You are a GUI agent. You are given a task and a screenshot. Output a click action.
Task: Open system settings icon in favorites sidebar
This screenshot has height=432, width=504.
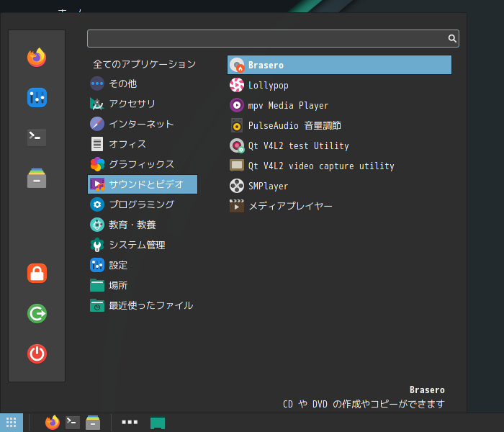click(x=37, y=97)
